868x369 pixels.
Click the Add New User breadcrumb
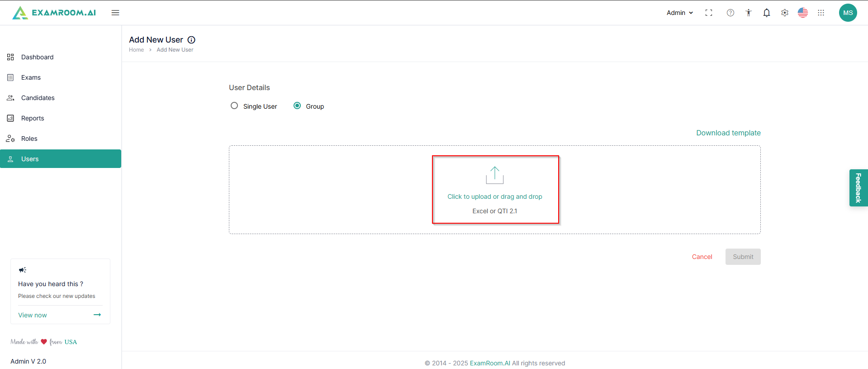[175, 50]
